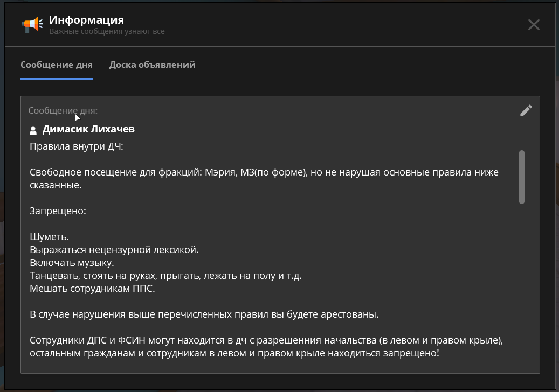This screenshot has width=559, height=392.
Task: Click the sentence about being арестованы
Action: pos(204,314)
